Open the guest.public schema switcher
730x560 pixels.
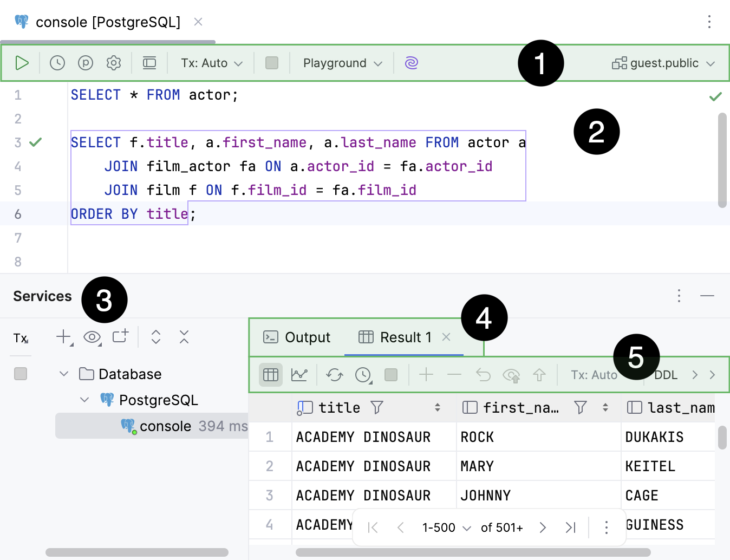(663, 62)
